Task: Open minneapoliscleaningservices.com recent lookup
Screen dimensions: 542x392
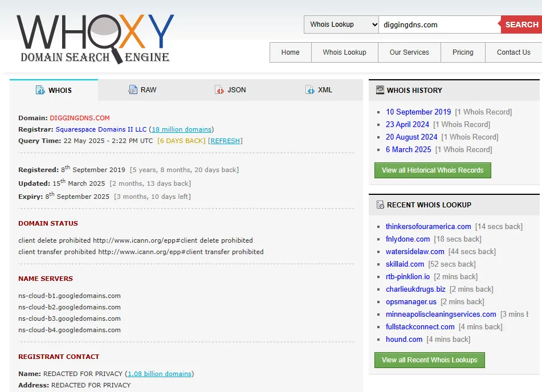Action: 441,314
